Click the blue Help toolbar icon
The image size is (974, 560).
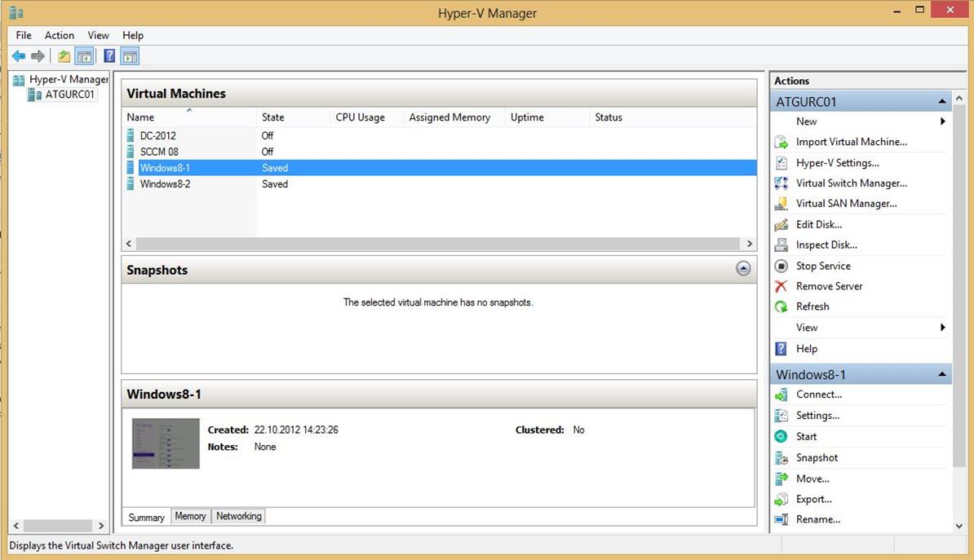tap(109, 56)
